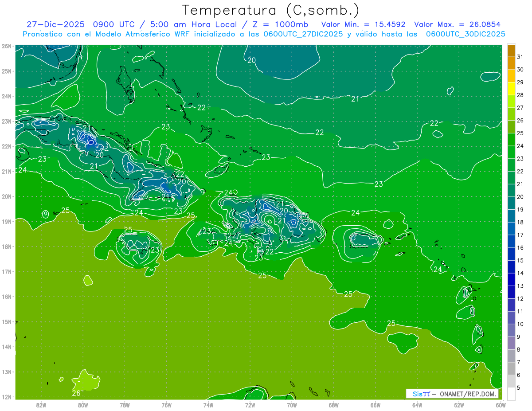Viewport: 532px width, 411px height.
Task: Click the colorbar label 7
Action: 519,362
